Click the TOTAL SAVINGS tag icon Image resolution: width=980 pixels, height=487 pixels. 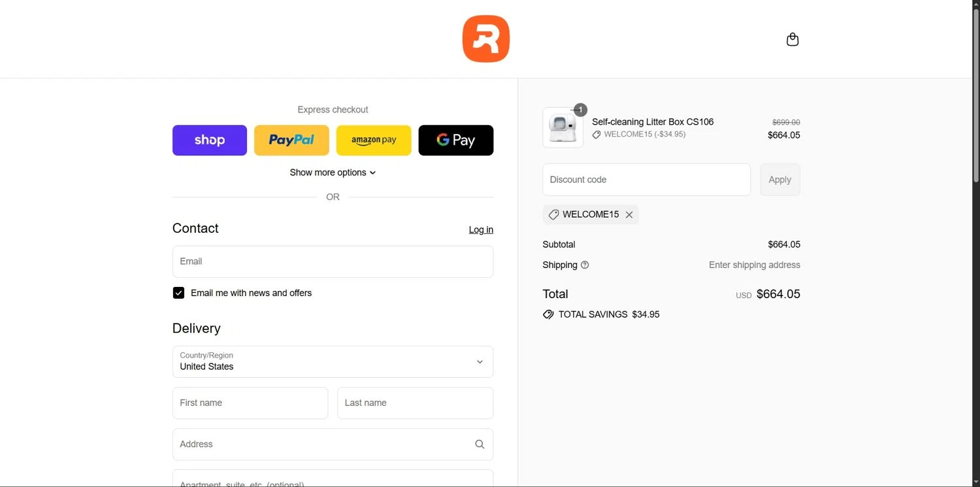click(548, 314)
